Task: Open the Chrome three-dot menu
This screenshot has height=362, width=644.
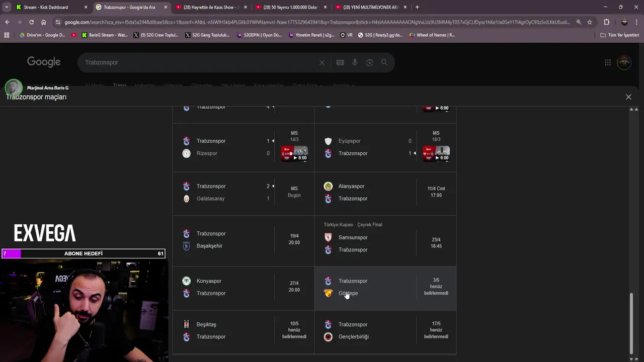Action: pos(636,22)
